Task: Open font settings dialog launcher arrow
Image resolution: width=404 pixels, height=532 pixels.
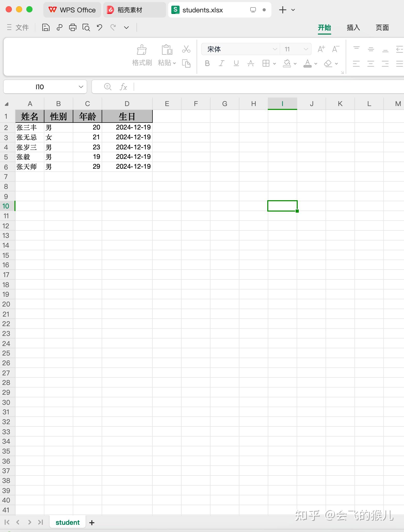Action: click(342, 72)
